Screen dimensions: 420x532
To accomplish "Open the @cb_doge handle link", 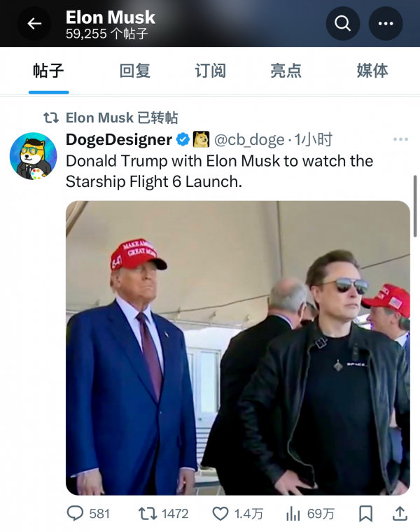I will click(x=248, y=139).
